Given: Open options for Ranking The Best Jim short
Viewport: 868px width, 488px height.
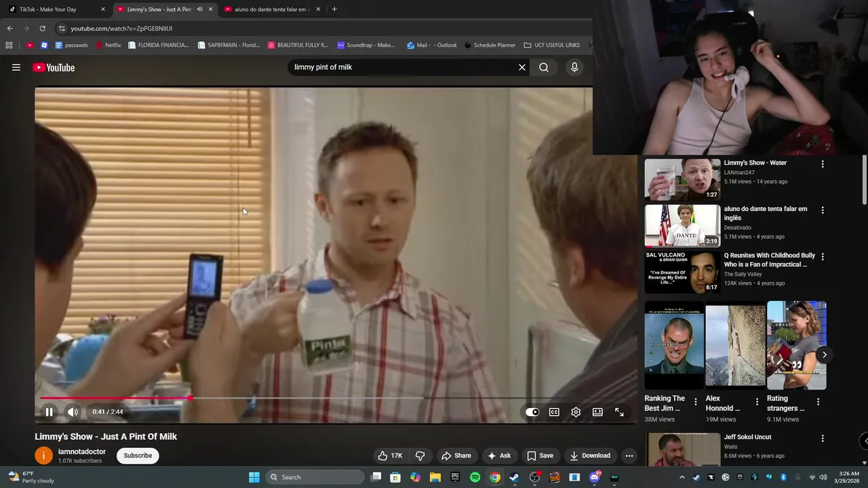Looking at the screenshot, I should [x=695, y=402].
